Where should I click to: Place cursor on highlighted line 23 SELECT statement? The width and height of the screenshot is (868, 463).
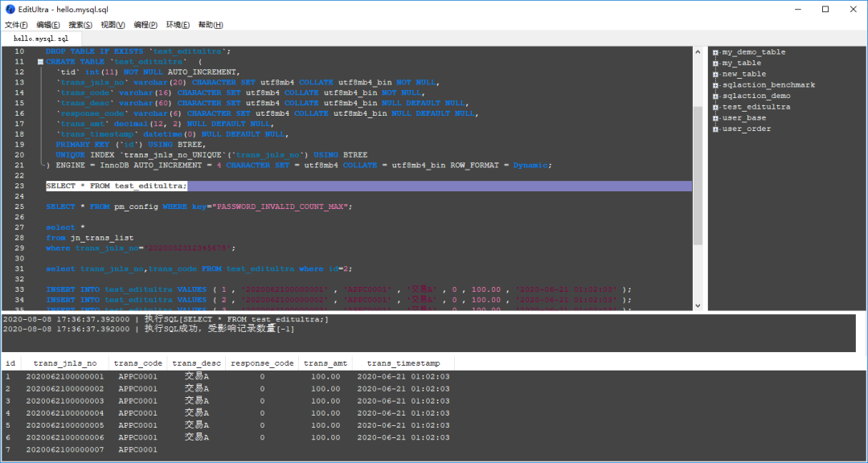(x=117, y=186)
